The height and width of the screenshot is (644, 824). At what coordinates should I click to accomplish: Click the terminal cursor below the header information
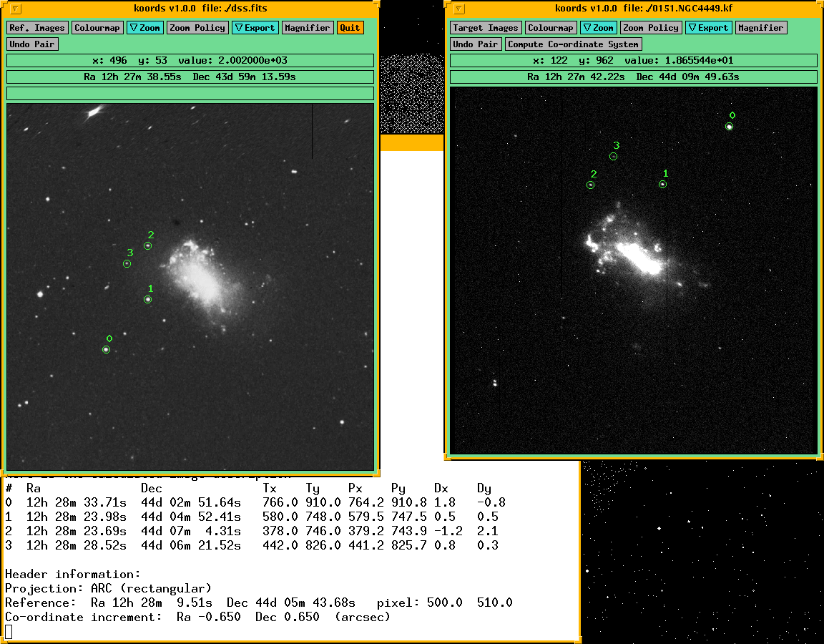tap(9, 631)
